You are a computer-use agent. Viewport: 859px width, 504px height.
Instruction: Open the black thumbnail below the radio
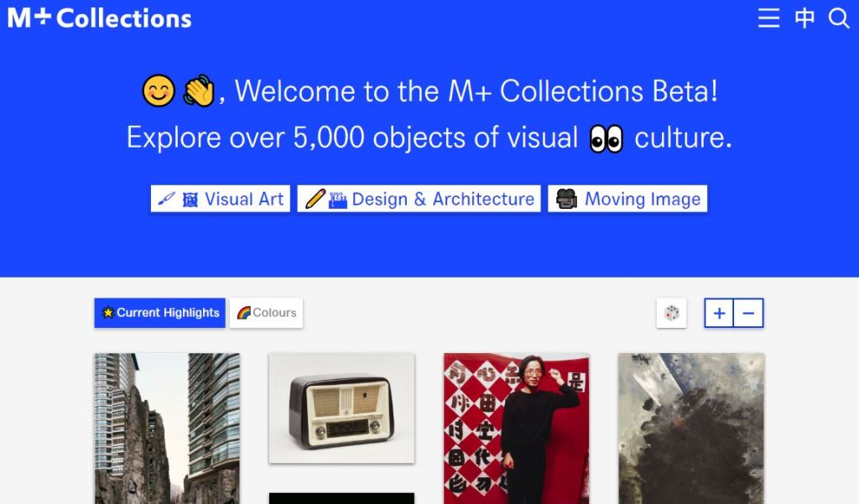[342, 498]
